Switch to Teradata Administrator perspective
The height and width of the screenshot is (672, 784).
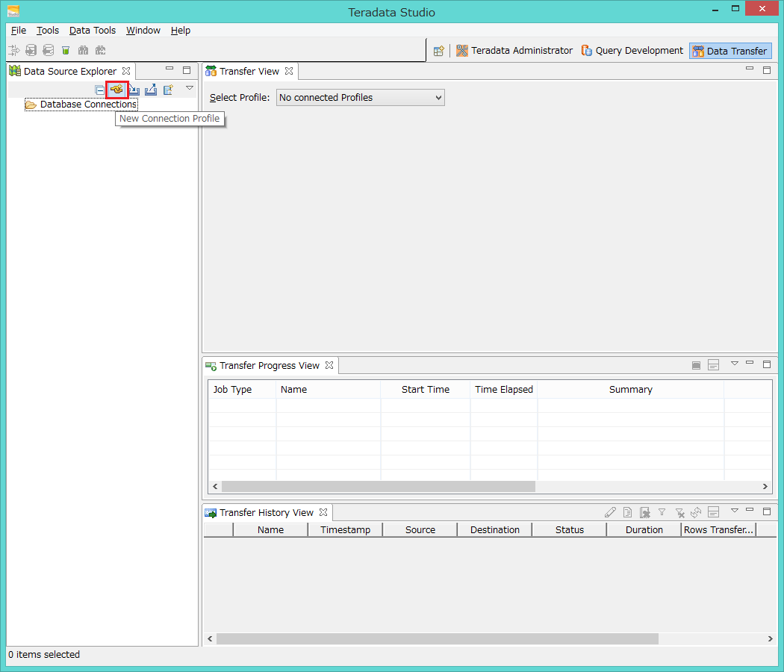pos(514,51)
